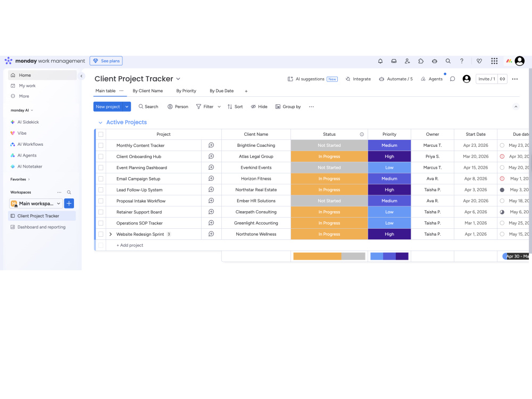
Task: Search workspaces using the magnifier icon
Action: pyautogui.click(x=69, y=193)
